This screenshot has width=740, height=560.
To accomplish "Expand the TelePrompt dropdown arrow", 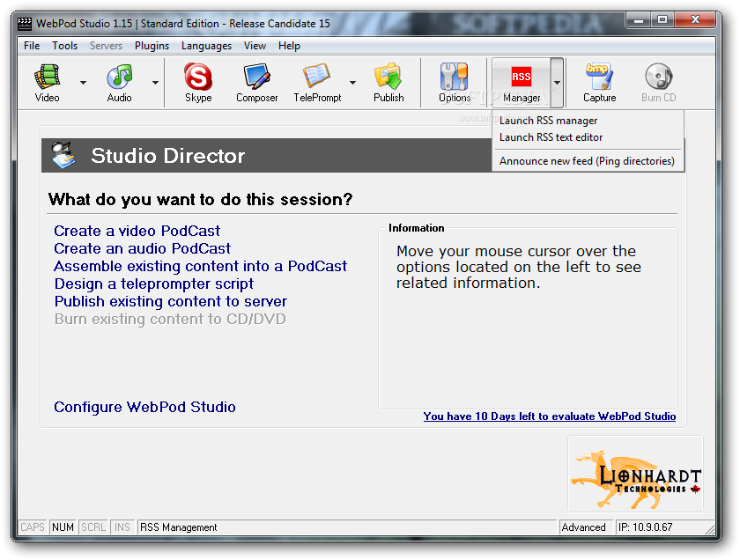I will (x=352, y=83).
